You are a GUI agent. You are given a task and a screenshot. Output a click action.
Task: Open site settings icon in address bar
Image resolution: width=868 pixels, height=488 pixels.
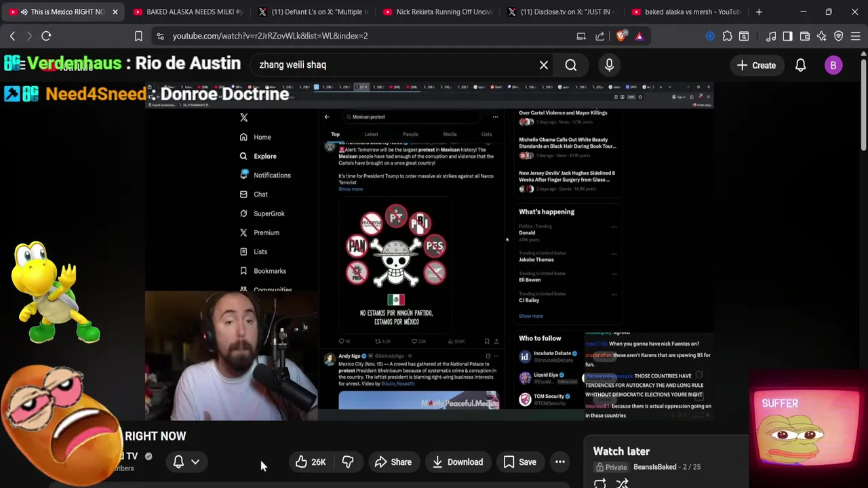[159, 36]
